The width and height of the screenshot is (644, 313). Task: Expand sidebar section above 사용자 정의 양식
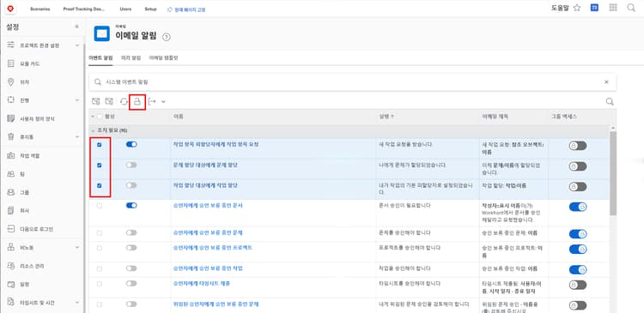point(76,100)
